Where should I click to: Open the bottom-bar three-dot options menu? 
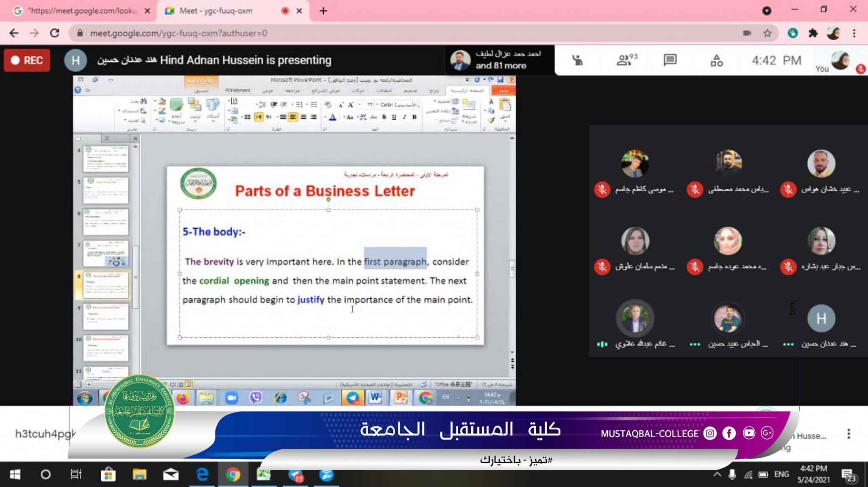pos(849,434)
